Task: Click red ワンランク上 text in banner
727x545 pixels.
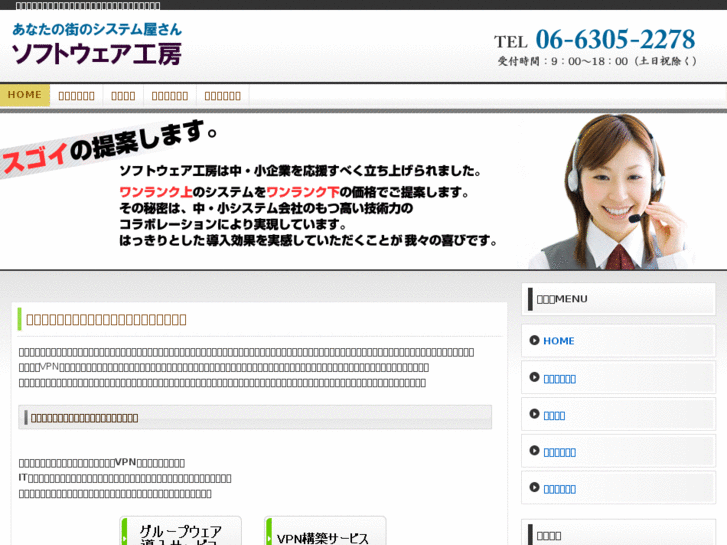Action: (x=156, y=192)
